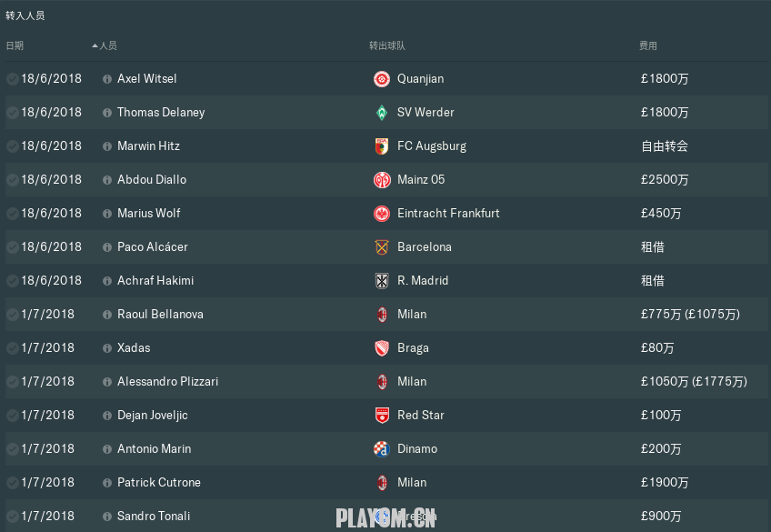Toggle checkmark on Xadas transfer row
Viewport: 771px width, 532px height.
click(13, 348)
